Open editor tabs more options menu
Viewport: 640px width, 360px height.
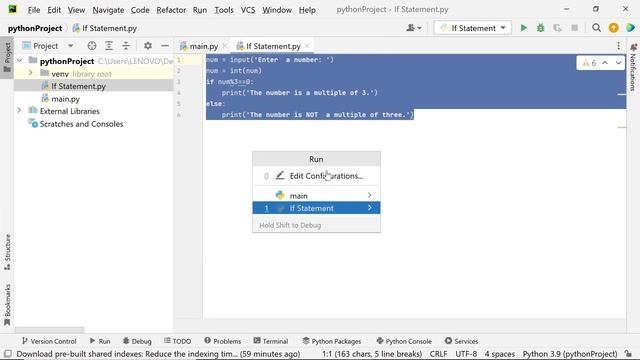[618, 46]
